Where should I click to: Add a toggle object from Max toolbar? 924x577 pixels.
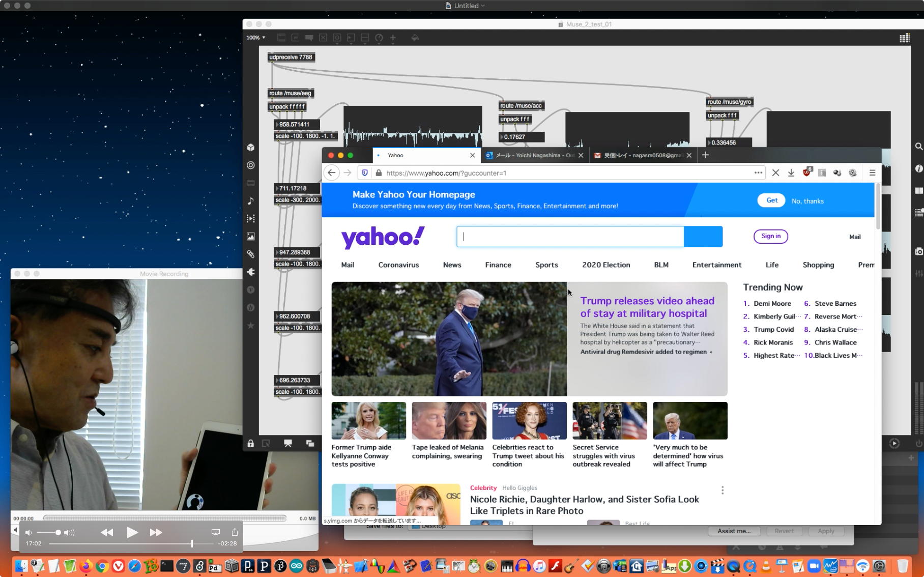point(323,38)
